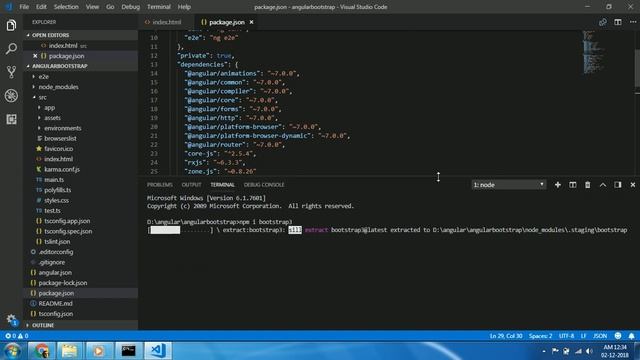Open the Help menu
This screenshot has width=640, height=360.
[x=184, y=7]
